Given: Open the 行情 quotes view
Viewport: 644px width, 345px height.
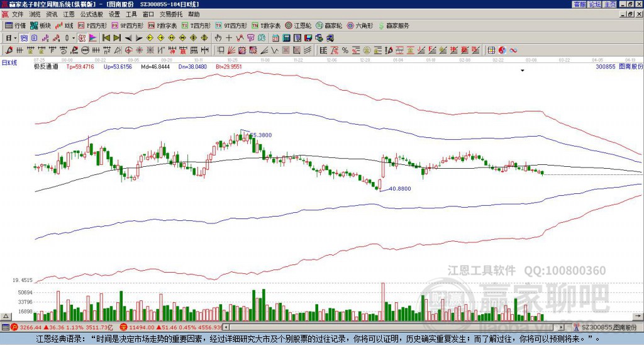Looking at the screenshot, I should pyautogui.click(x=16, y=25).
